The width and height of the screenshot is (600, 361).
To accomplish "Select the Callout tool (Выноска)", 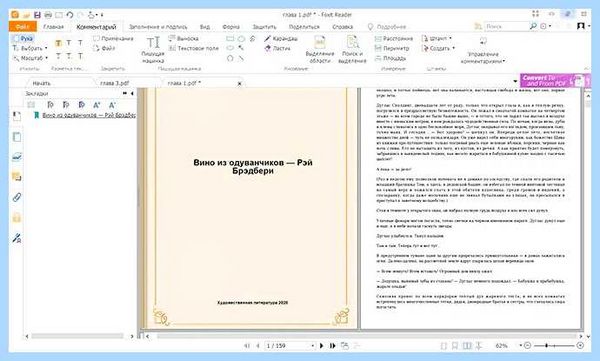I will pos(184,38).
